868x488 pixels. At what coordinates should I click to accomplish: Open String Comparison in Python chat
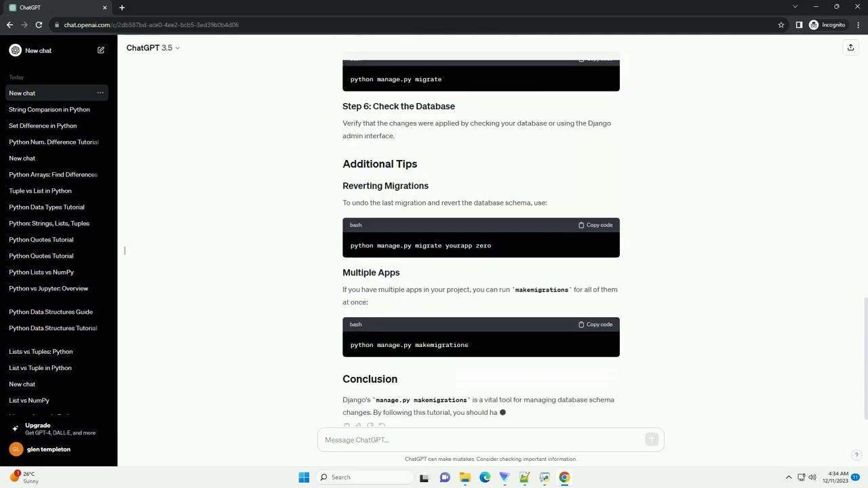pyautogui.click(x=49, y=109)
